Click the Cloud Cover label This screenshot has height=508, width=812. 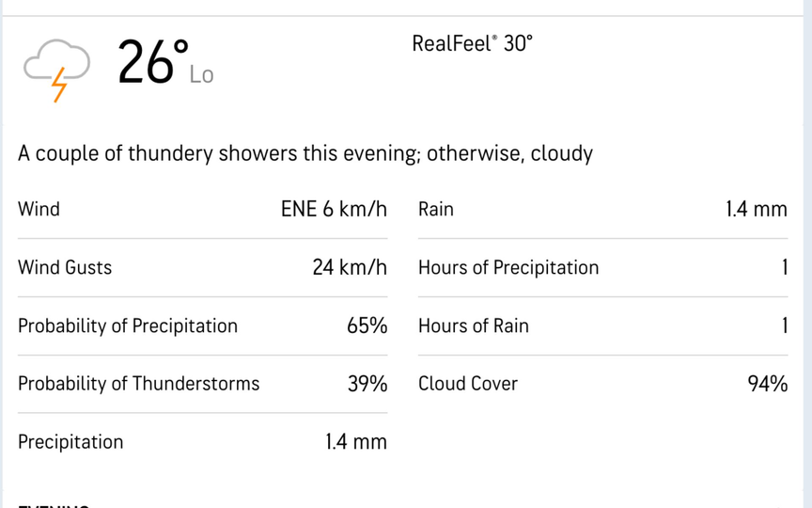click(x=468, y=384)
